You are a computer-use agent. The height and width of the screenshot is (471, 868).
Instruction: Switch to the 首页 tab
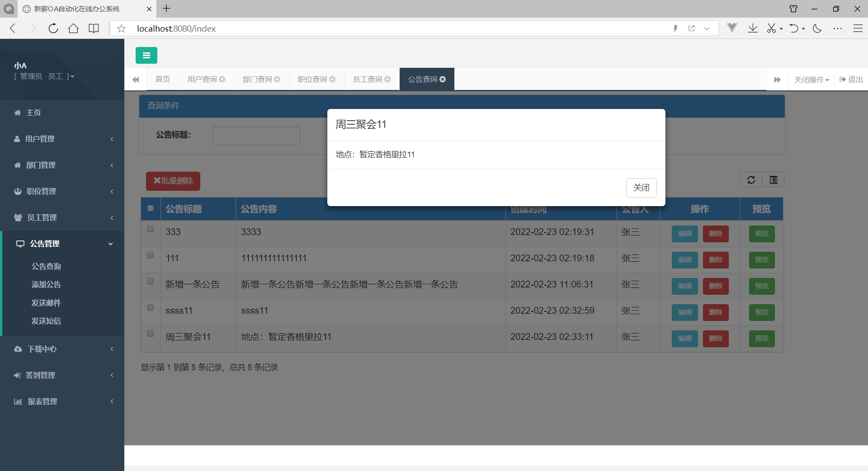pyautogui.click(x=163, y=79)
